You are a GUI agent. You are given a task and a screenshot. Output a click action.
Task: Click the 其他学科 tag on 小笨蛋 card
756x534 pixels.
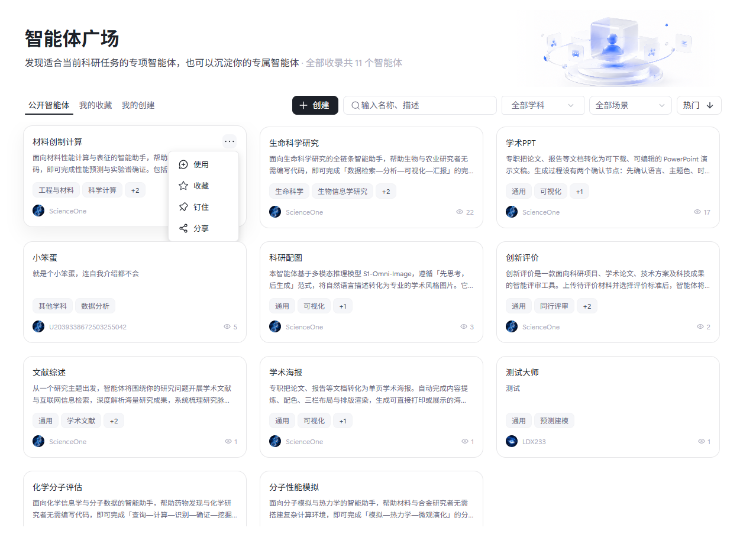point(53,306)
